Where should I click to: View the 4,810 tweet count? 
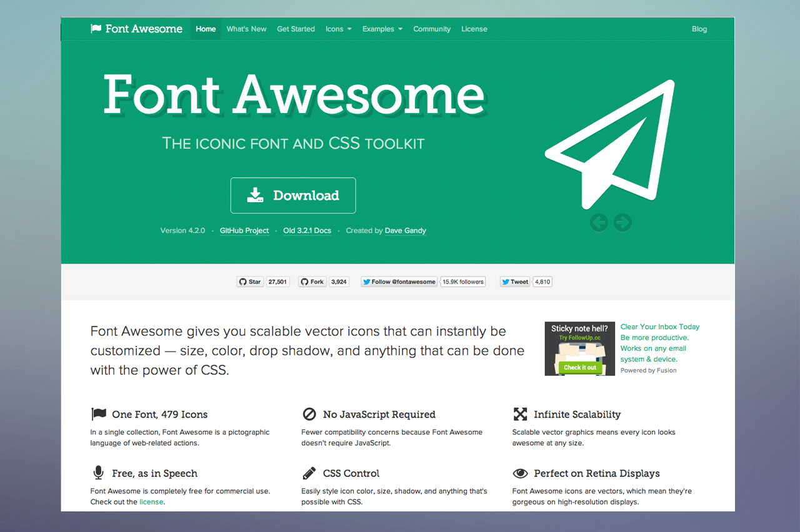[542, 282]
